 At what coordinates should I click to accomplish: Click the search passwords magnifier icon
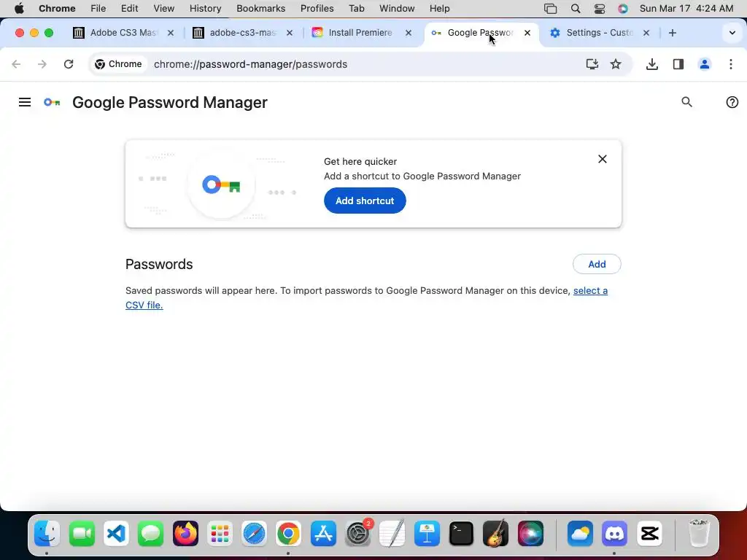[686, 102]
